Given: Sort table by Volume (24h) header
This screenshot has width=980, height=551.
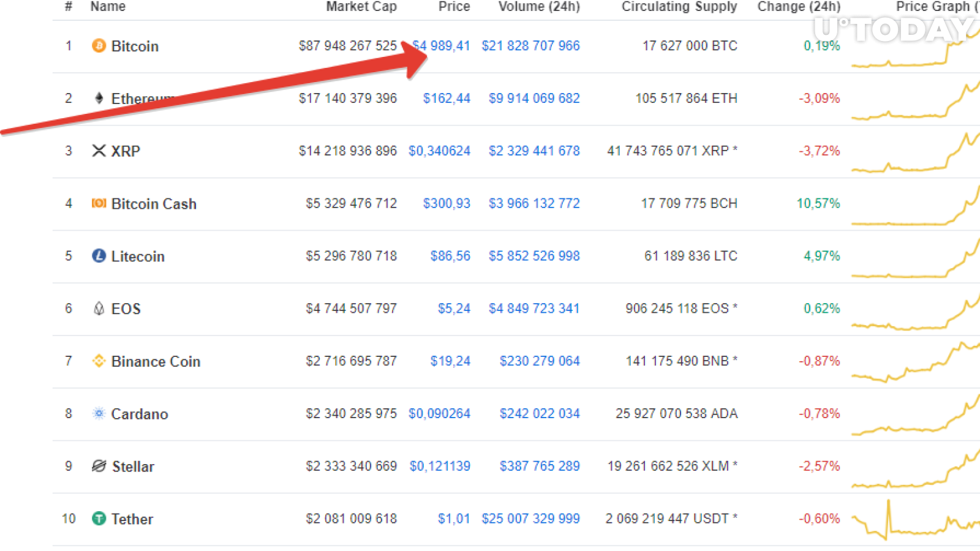Looking at the screenshot, I should tap(539, 6).
